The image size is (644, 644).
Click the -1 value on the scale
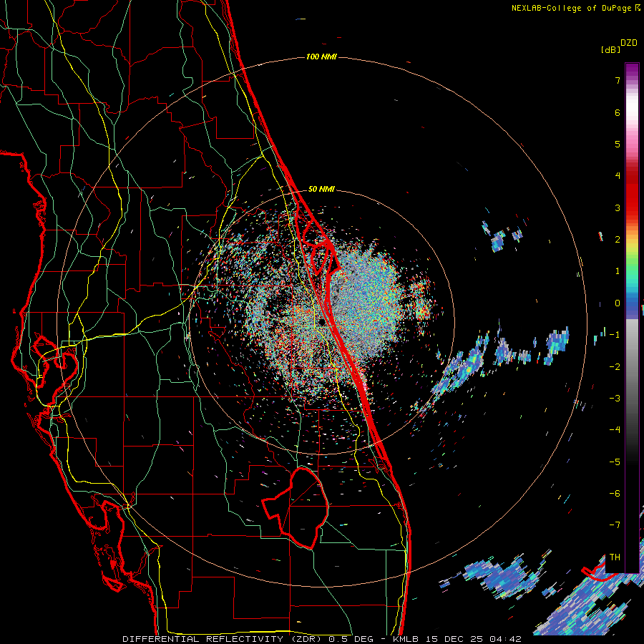pyautogui.click(x=615, y=335)
